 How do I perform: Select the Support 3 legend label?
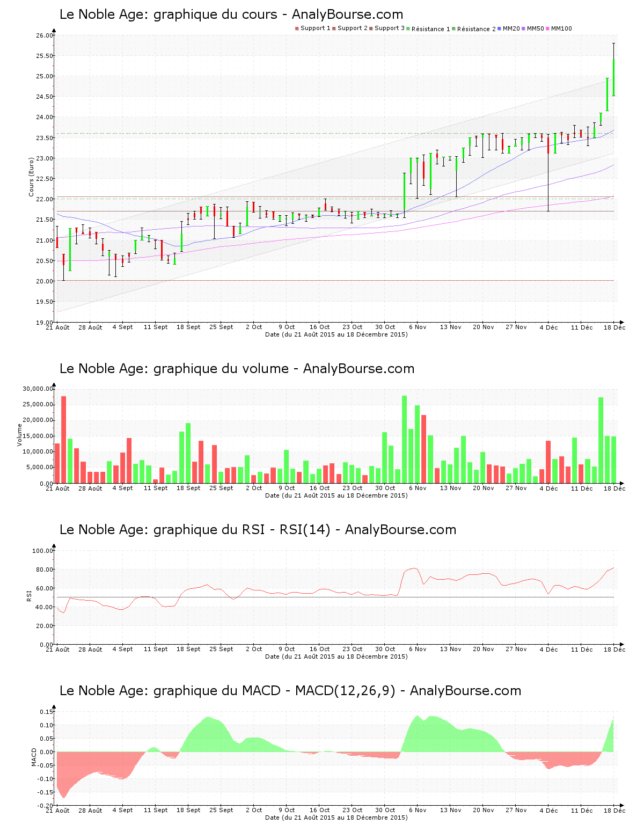(390, 28)
